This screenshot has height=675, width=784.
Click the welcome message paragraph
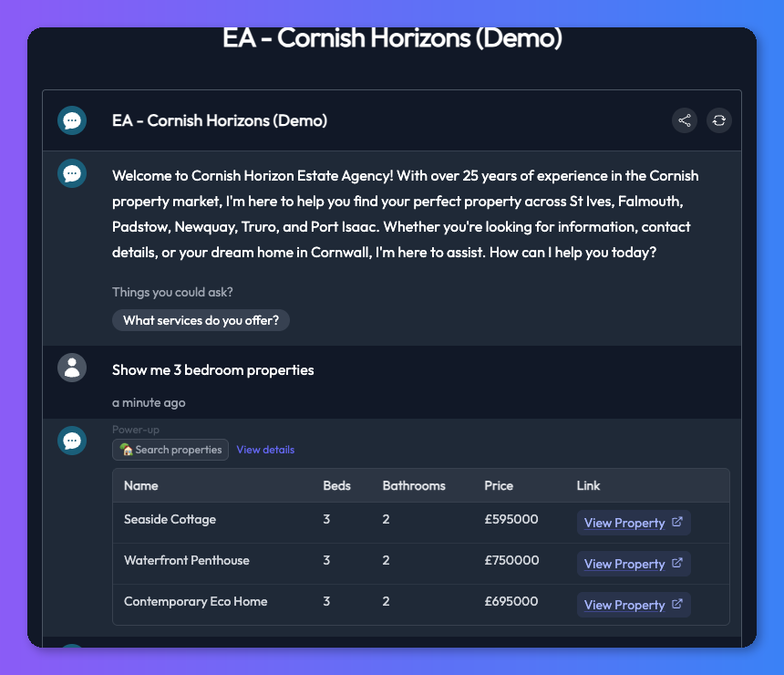405,214
